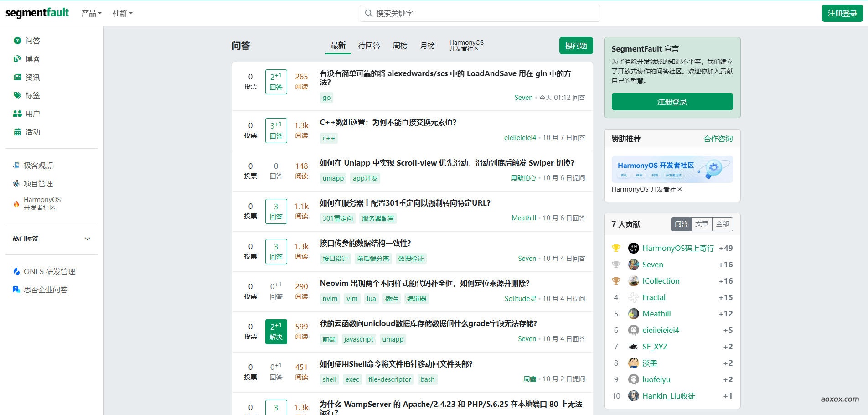Select the 标签 tags icon
The image size is (868, 415).
click(x=17, y=95)
